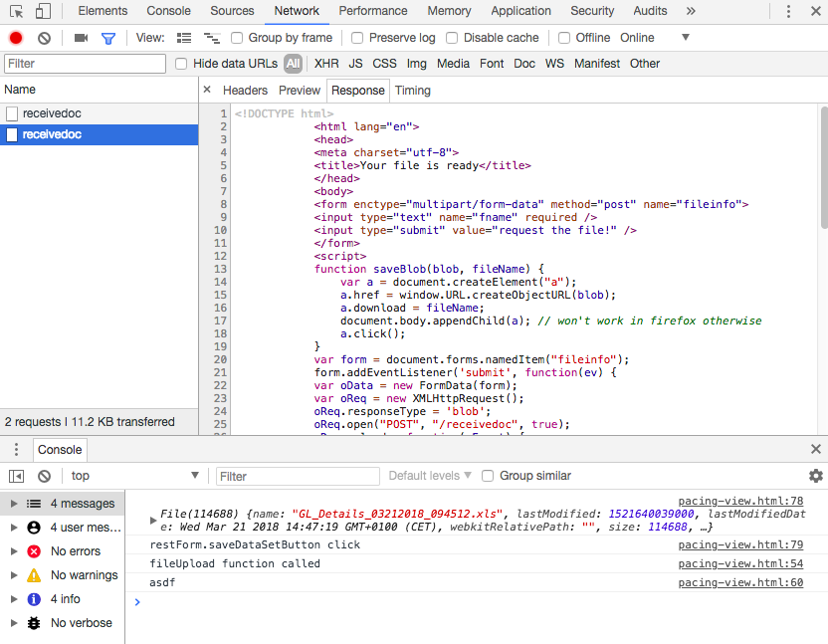Viewport: 828px width, 644px height.
Task: Toggle device toolbar icon
Action: tap(43, 11)
